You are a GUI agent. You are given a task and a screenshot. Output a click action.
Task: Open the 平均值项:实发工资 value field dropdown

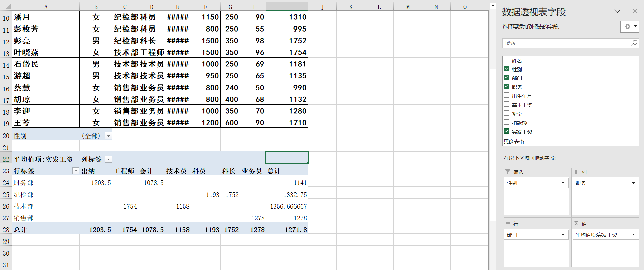tap(633, 235)
